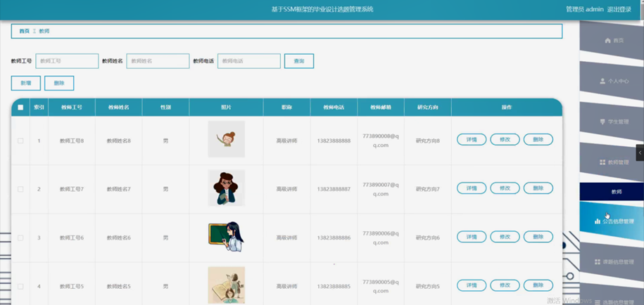Click phone number 13823888888
This screenshot has width=644, height=305.
click(334, 141)
